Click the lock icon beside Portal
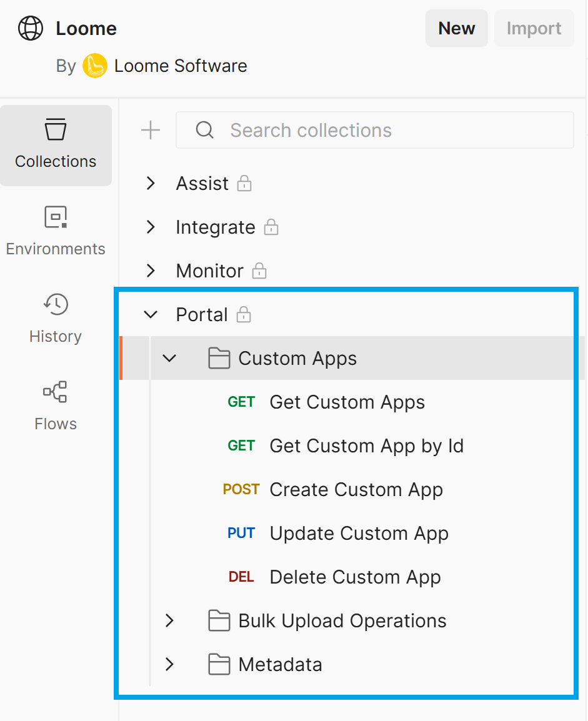588x721 pixels. (x=245, y=314)
